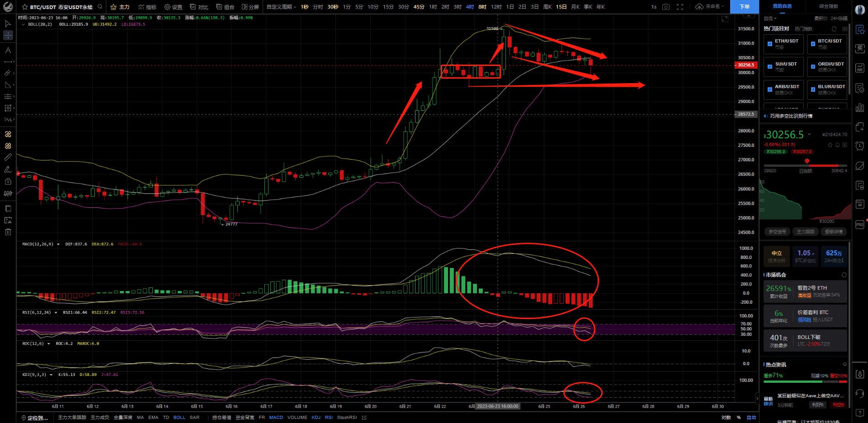The width and height of the screenshot is (868, 423).
Task: Uncheck the ETH/USDT pair checkbox
Action: coord(770,44)
